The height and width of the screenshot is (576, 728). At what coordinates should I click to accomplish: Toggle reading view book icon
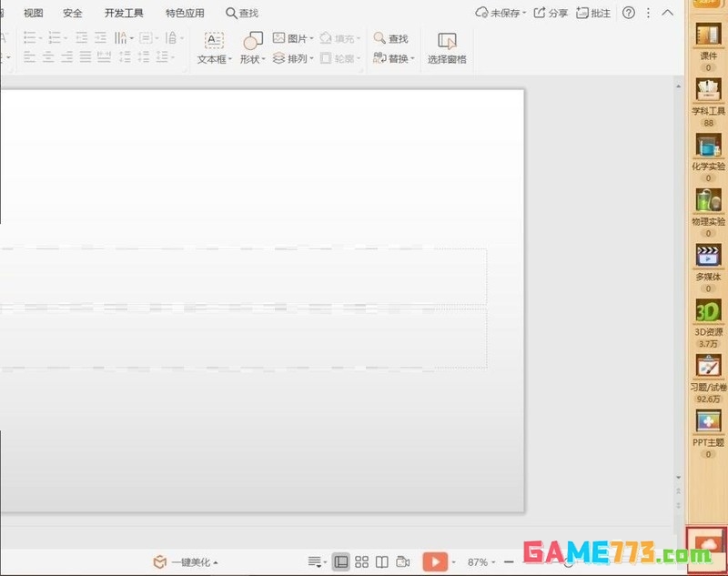click(x=382, y=562)
